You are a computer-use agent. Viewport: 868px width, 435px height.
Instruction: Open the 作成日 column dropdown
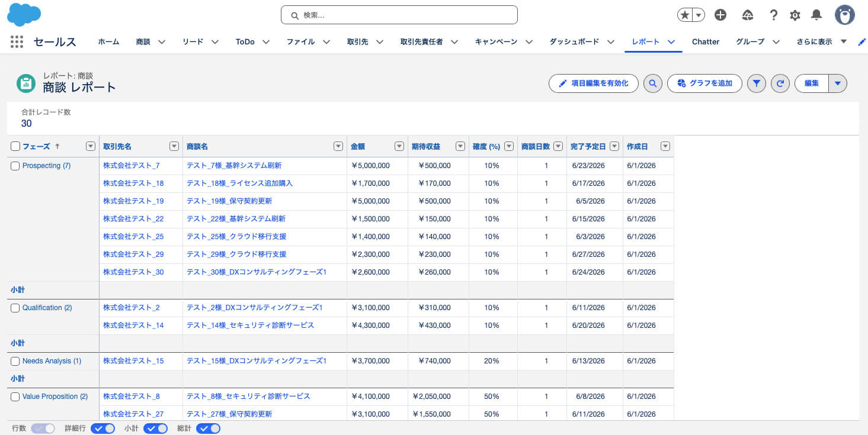pos(665,146)
